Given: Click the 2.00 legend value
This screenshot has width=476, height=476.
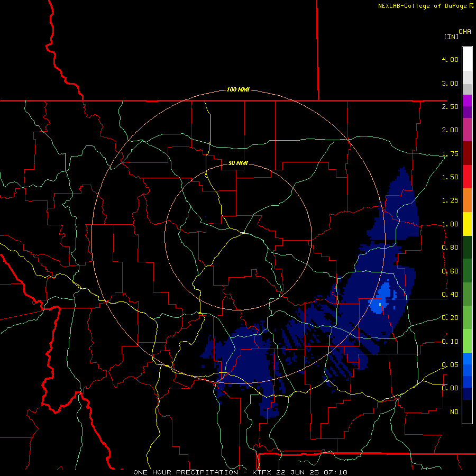Looking at the screenshot, I should (450, 130).
